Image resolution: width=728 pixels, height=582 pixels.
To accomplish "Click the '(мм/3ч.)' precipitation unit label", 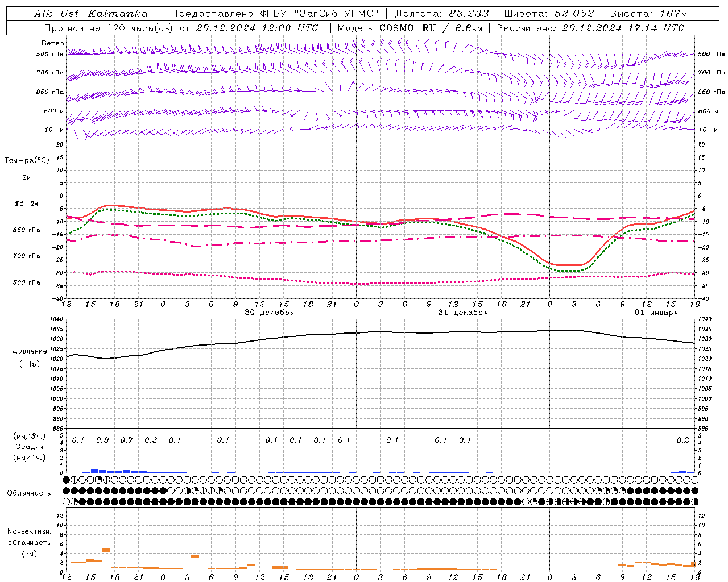I will click(30, 436).
